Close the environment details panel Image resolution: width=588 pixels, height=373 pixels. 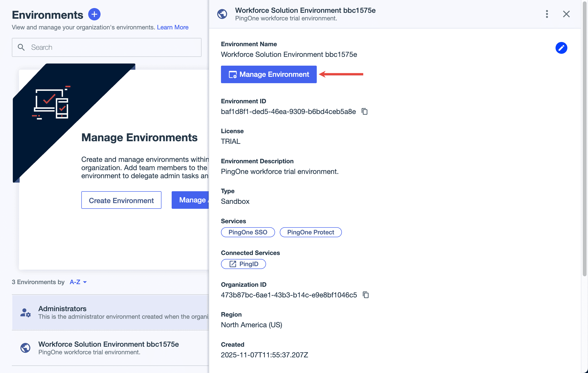566,14
